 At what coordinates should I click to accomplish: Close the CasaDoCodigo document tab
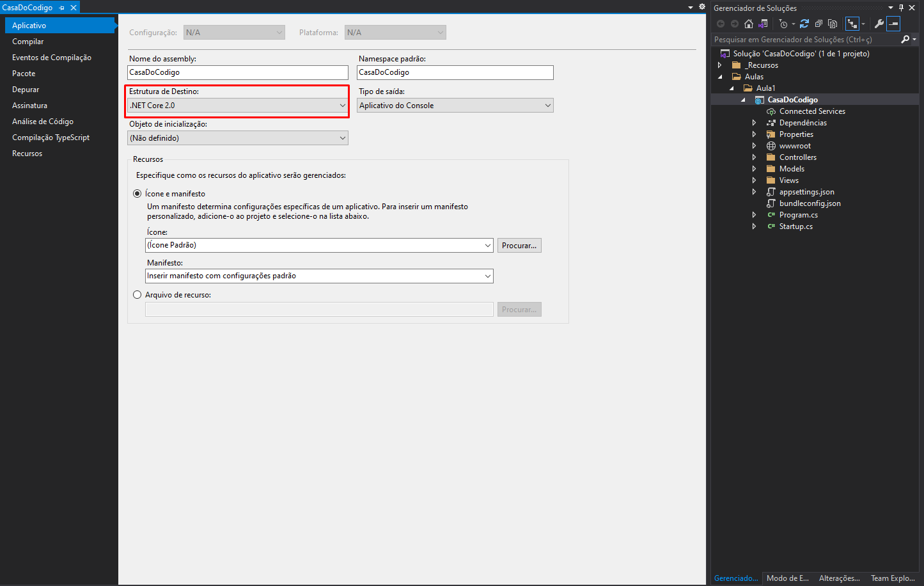coord(74,8)
